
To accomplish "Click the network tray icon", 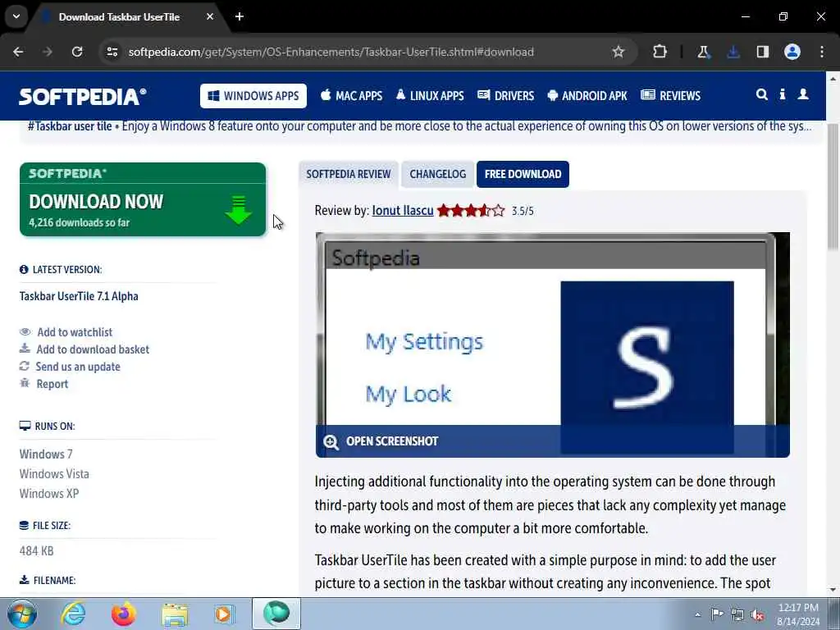I will click(737, 614).
